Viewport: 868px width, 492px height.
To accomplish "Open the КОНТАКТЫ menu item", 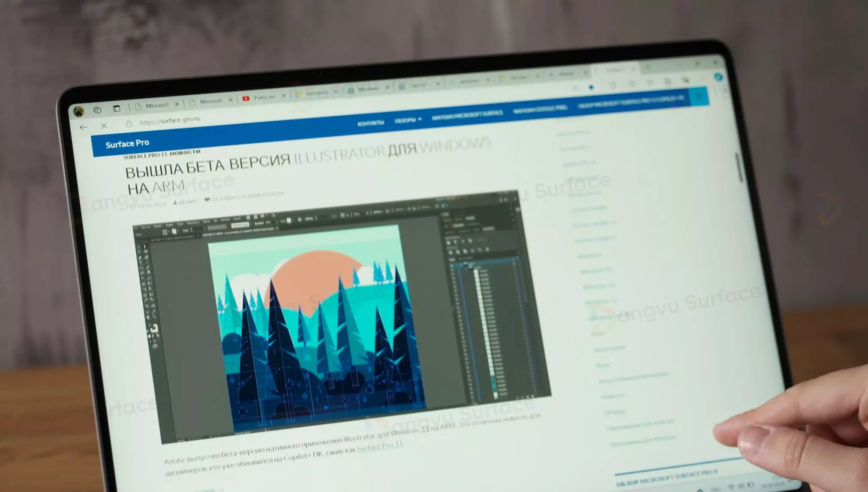I will [x=371, y=123].
